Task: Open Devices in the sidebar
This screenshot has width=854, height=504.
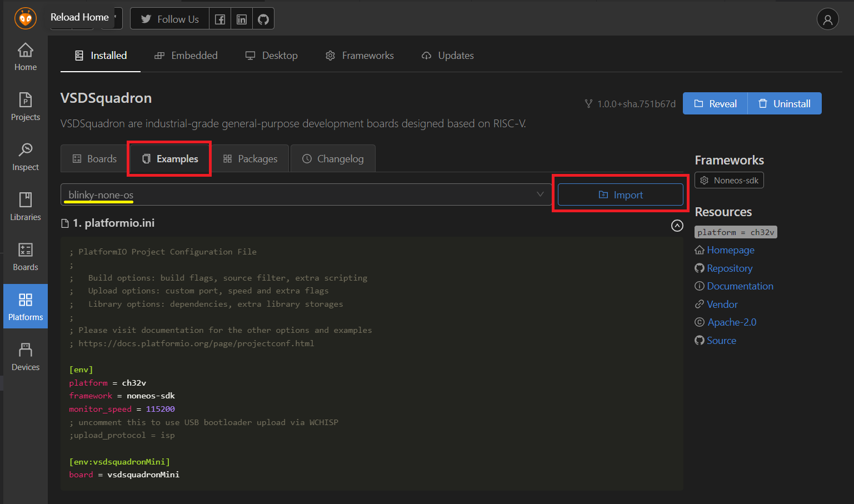Action: tap(26, 357)
